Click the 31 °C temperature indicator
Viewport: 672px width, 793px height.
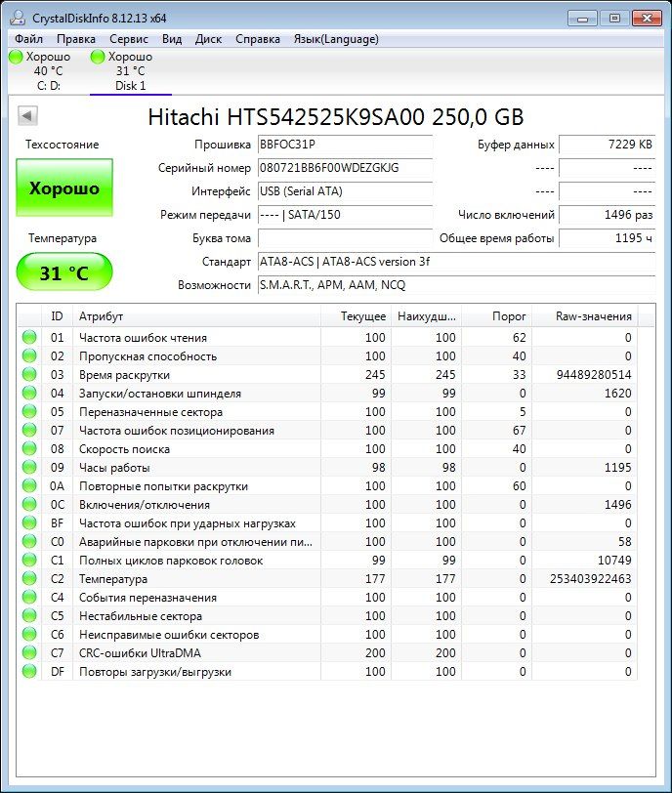pyautogui.click(x=64, y=273)
